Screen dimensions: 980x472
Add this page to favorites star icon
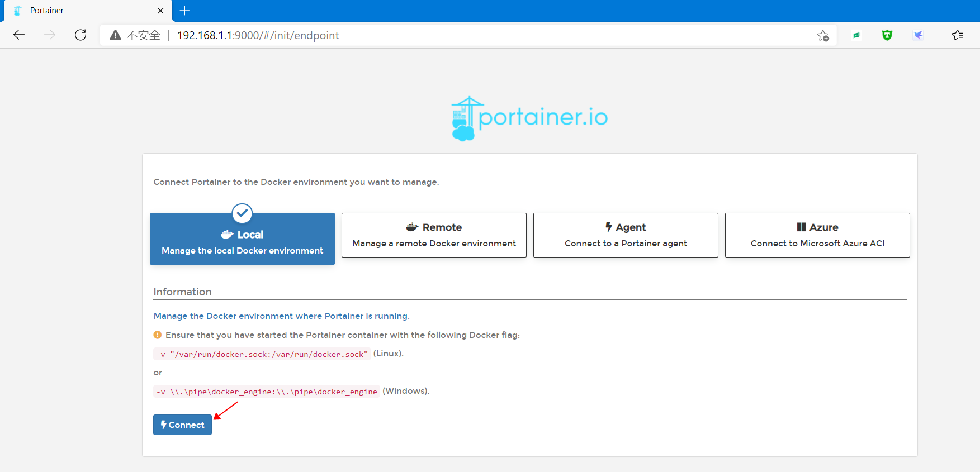point(823,36)
